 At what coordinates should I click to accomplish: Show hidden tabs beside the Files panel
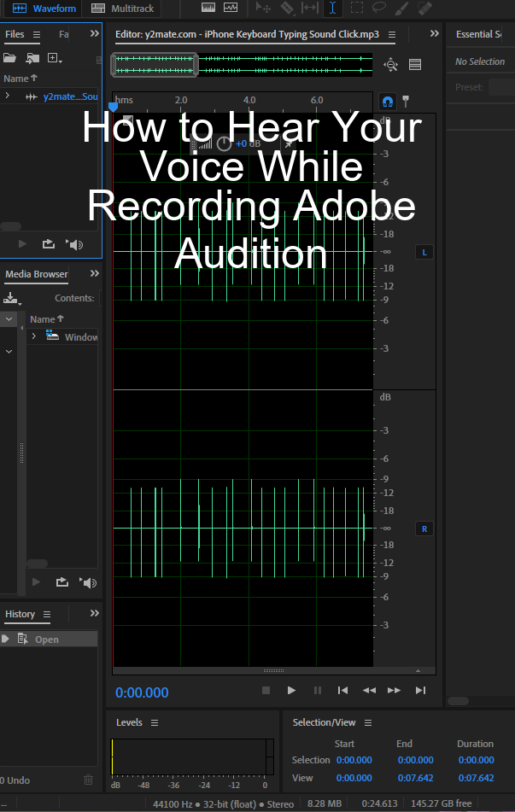pos(94,33)
